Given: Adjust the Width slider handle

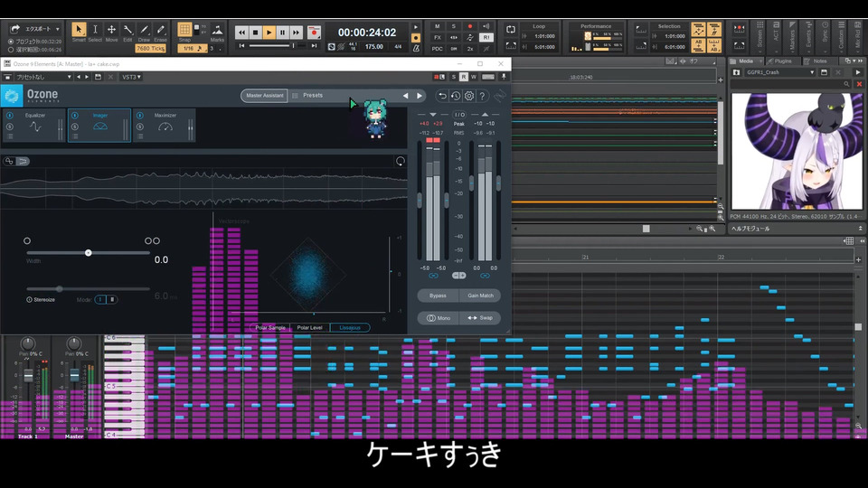Looking at the screenshot, I should click(88, 253).
